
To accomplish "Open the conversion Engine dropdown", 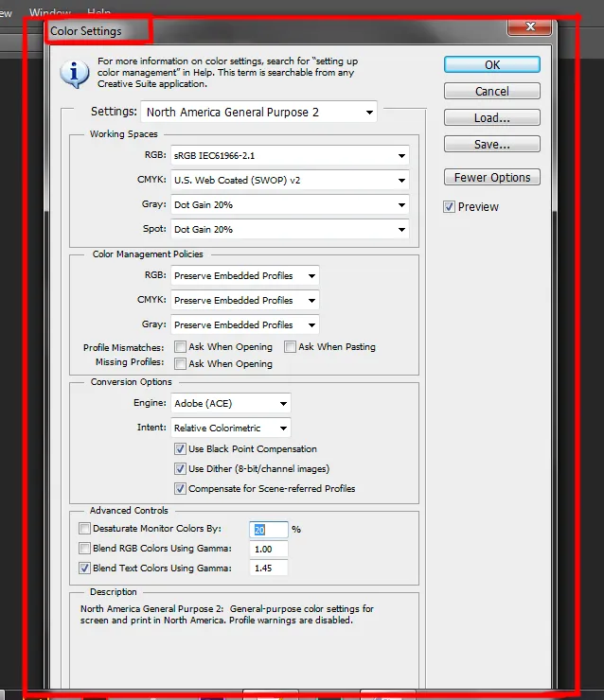I will point(231,404).
